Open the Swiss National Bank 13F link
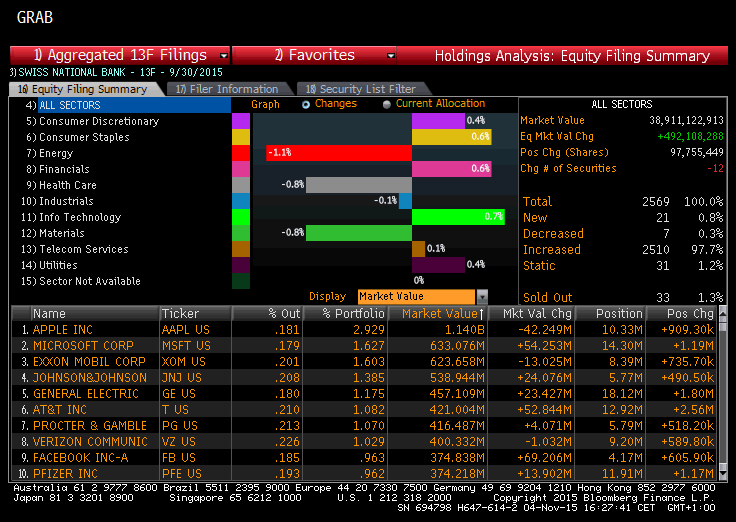Screen dimensions: 736x522 [x=116, y=72]
